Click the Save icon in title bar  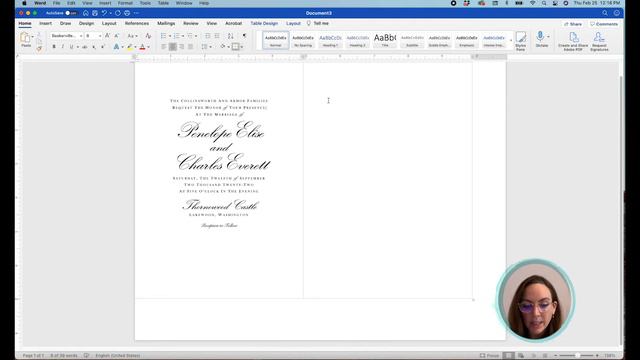(x=95, y=13)
